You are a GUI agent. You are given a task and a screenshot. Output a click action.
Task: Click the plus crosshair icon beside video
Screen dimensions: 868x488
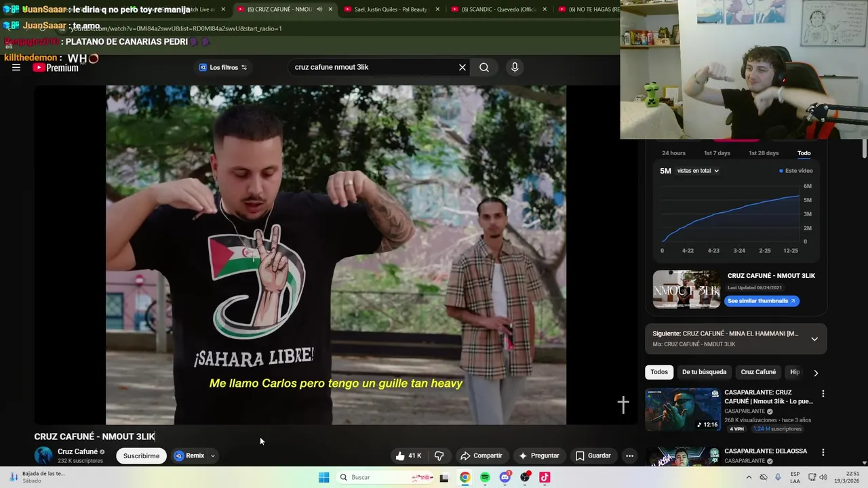(x=623, y=405)
